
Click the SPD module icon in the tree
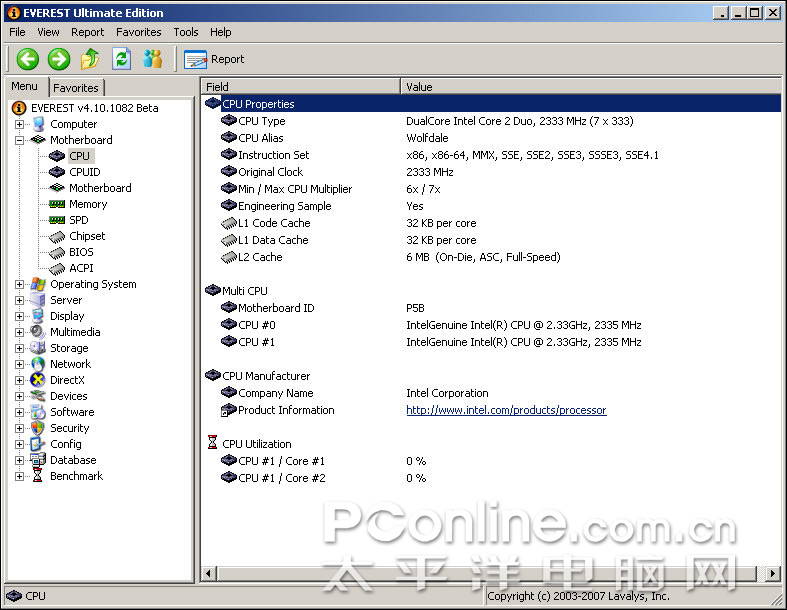point(57,220)
